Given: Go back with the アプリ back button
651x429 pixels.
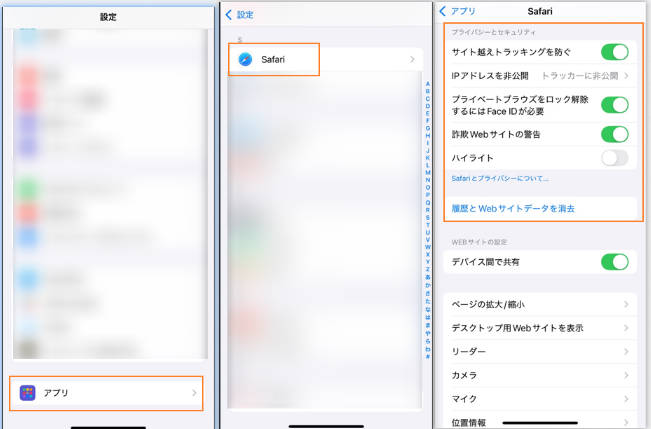Looking at the screenshot, I should point(457,11).
